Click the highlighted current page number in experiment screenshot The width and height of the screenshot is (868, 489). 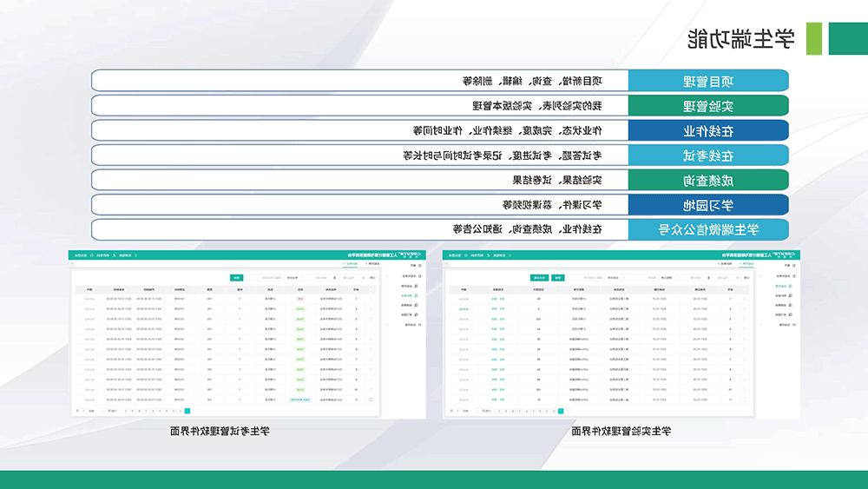tap(561, 411)
